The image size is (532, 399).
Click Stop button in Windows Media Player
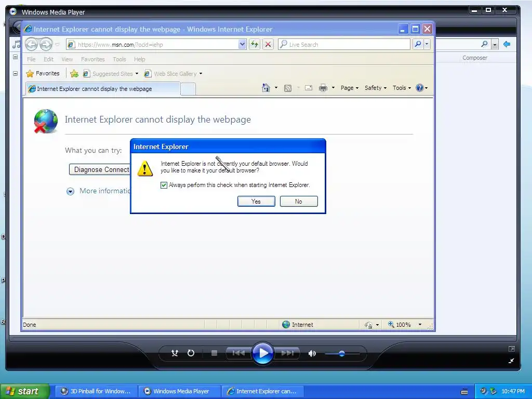pos(214,353)
